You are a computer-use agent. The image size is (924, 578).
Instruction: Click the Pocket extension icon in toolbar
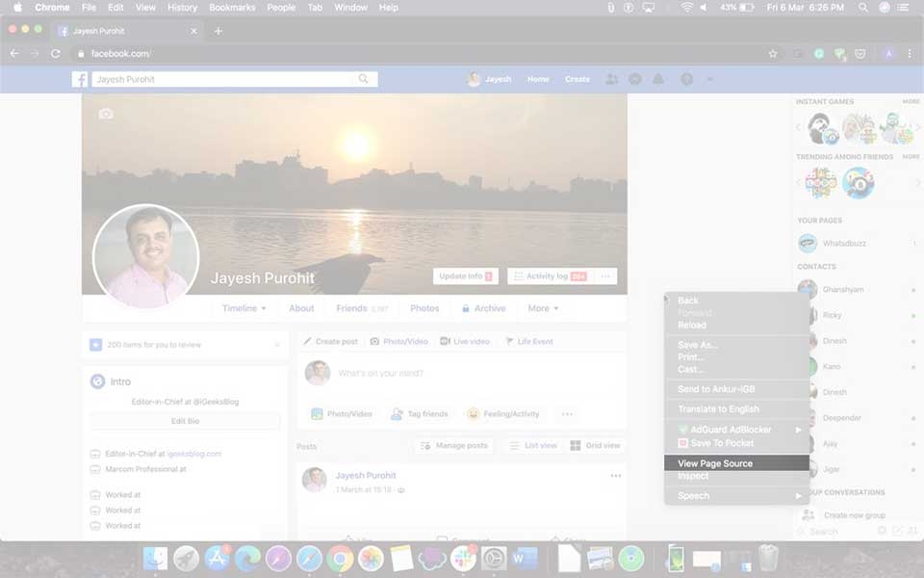pyautogui.click(x=860, y=54)
